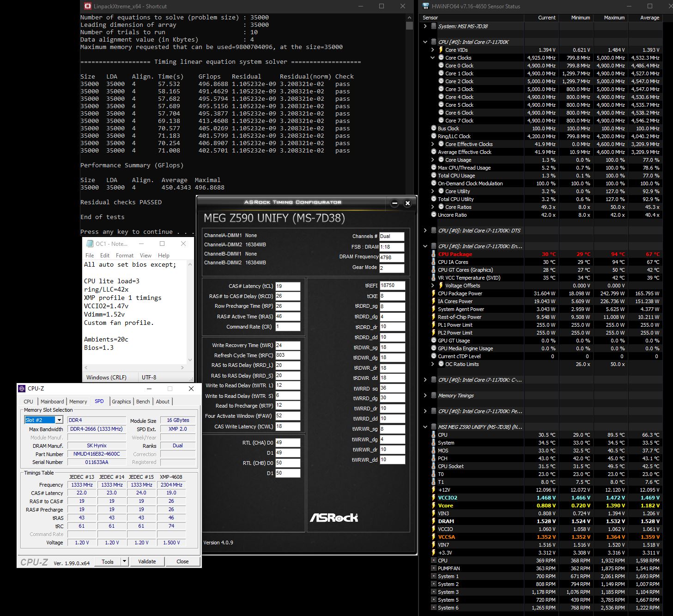673x616 pixels.
Task: Click the Current column header in HWiNFO
Action: tap(541, 18)
